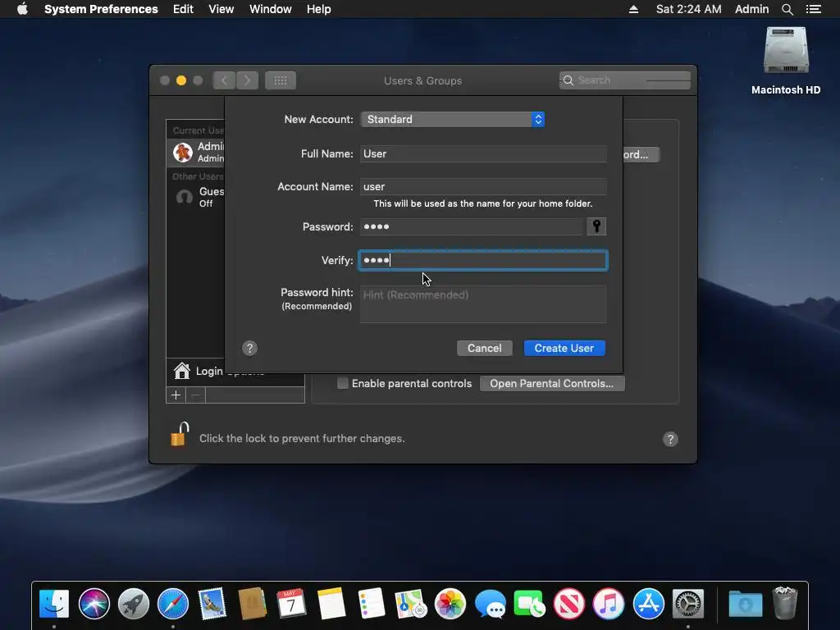
Task: Click Open Parental Controls button
Action: pyautogui.click(x=552, y=384)
